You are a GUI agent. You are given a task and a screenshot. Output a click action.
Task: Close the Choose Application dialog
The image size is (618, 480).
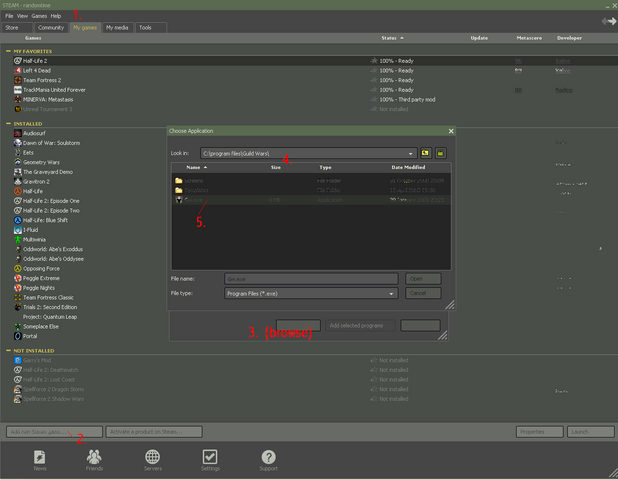click(451, 131)
